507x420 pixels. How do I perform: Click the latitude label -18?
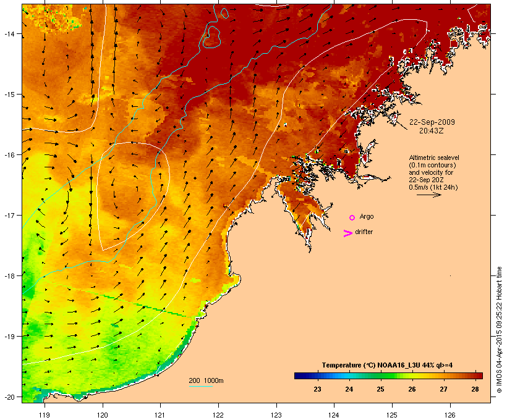(x=9, y=275)
